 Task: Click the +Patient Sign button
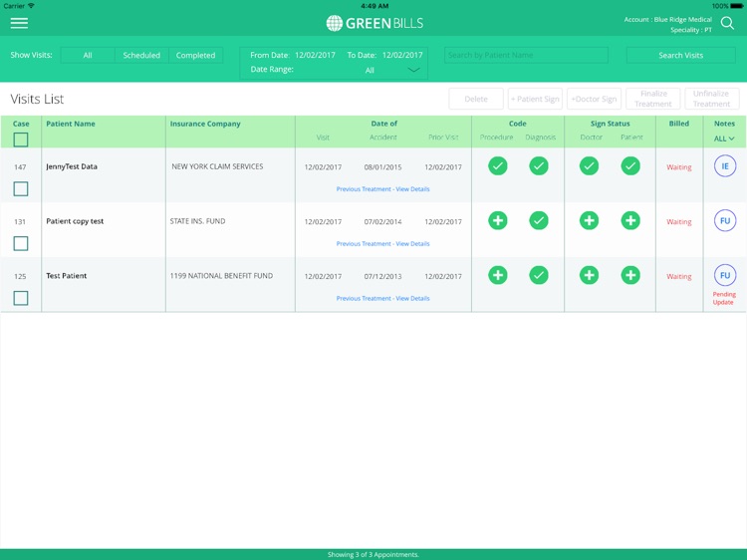click(x=535, y=99)
